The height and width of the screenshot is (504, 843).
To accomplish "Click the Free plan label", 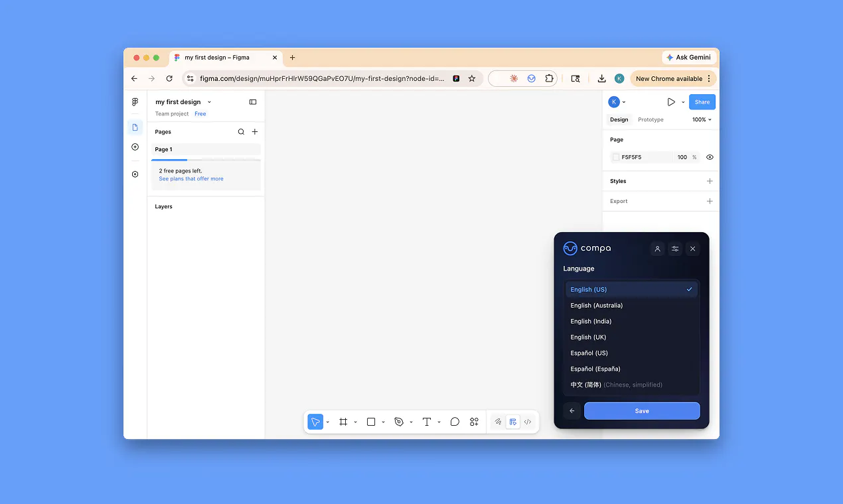I will click(200, 114).
